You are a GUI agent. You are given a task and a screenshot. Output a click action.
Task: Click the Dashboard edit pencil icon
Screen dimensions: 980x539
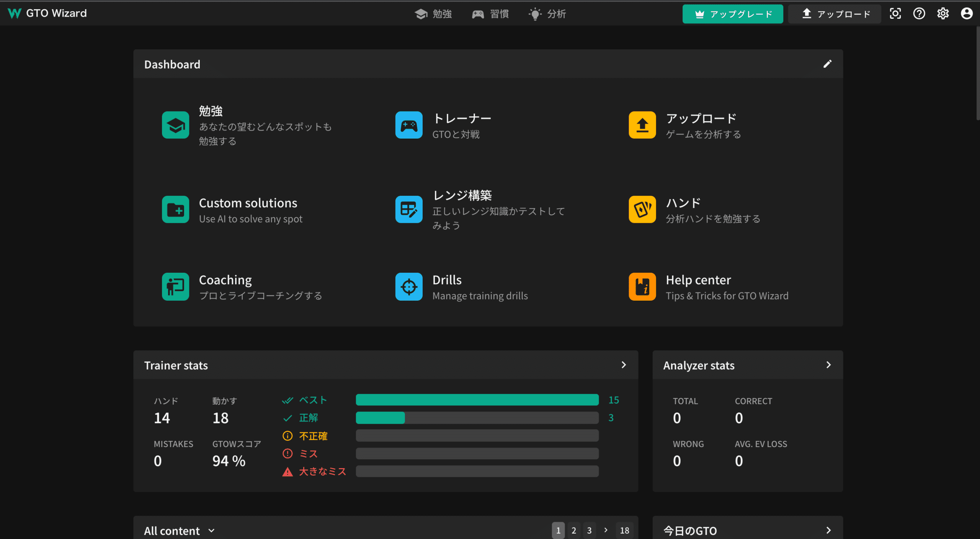[x=828, y=64]
